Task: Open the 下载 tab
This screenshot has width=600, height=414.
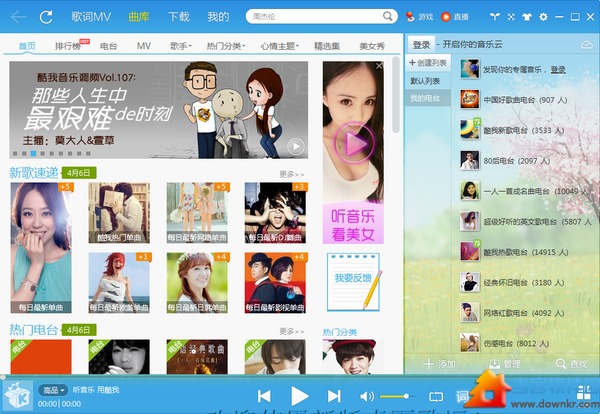Action: [x=179, y=17]
